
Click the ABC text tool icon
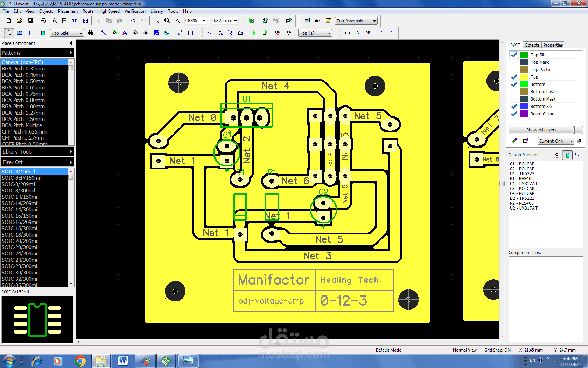(x=318, y=21)
